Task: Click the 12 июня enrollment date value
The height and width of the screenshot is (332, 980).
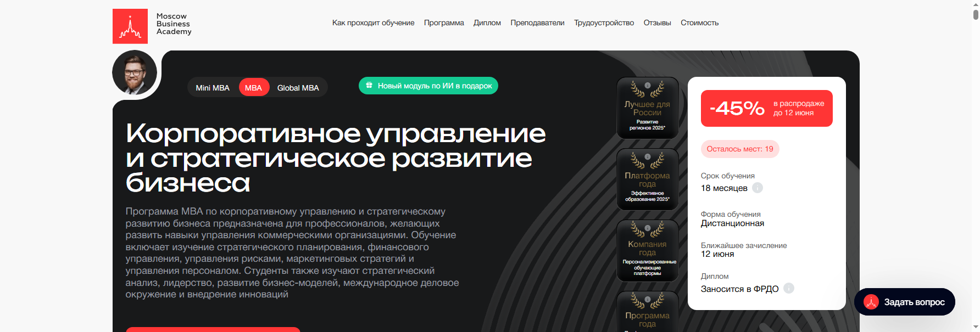Action: [717, 254]
